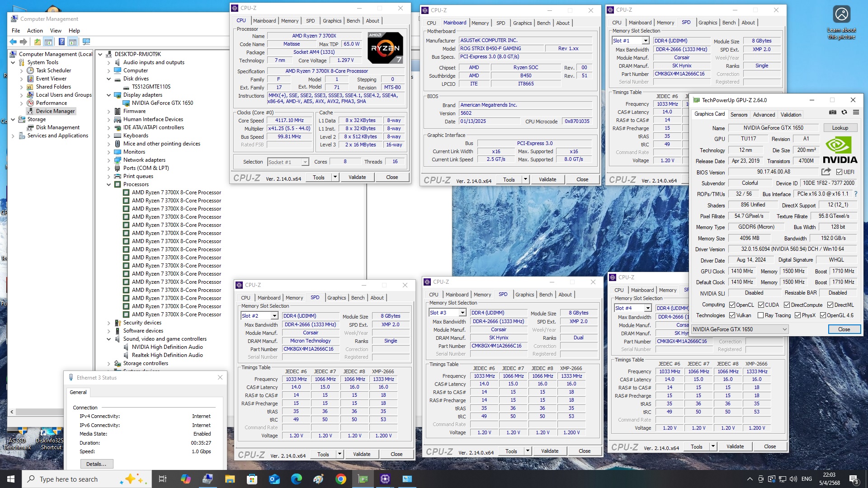Click taskbar search box
The width and height of the screenshot is (868, 488).
86,479
